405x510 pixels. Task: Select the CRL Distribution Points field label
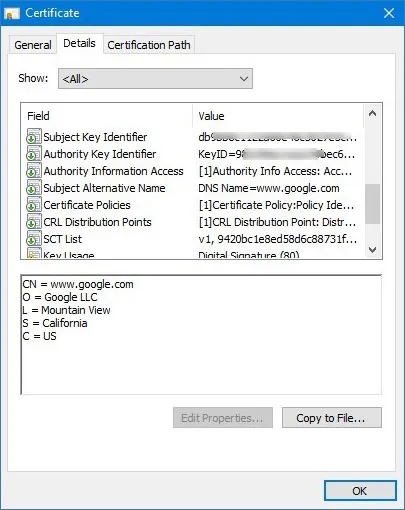pyautogui.click(x=97, y=222)
